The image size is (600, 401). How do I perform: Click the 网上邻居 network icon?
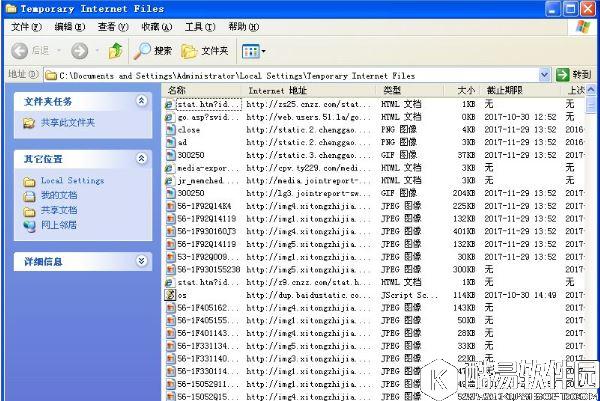click(29, 226)
